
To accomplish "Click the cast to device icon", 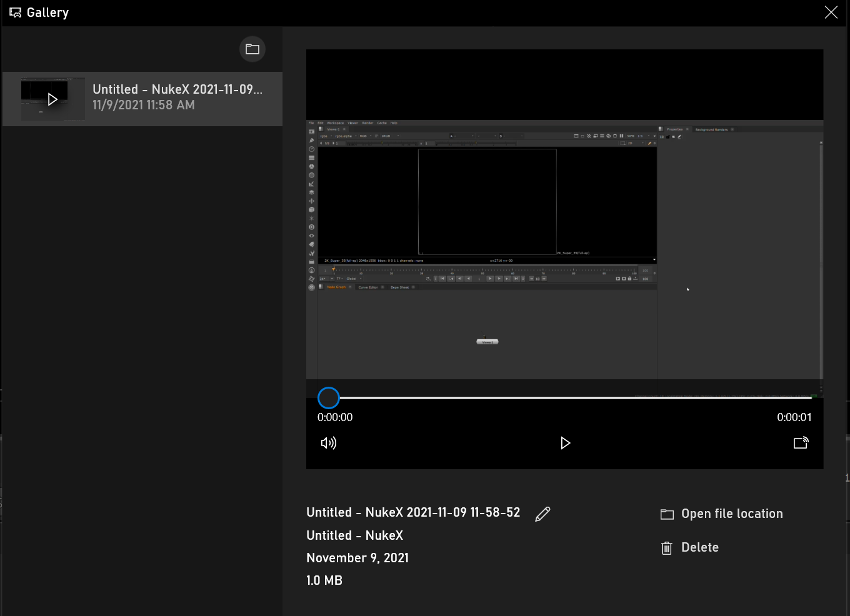I will pos(801,443).
